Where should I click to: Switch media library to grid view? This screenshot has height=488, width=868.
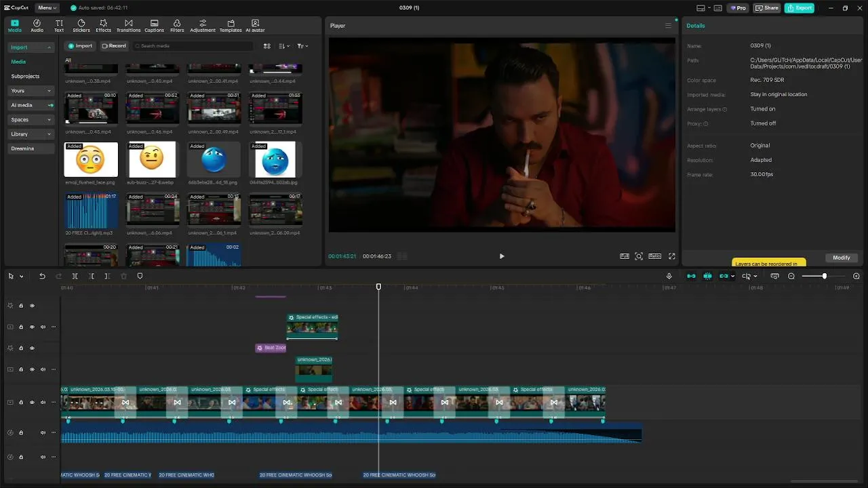click(267, 46)
